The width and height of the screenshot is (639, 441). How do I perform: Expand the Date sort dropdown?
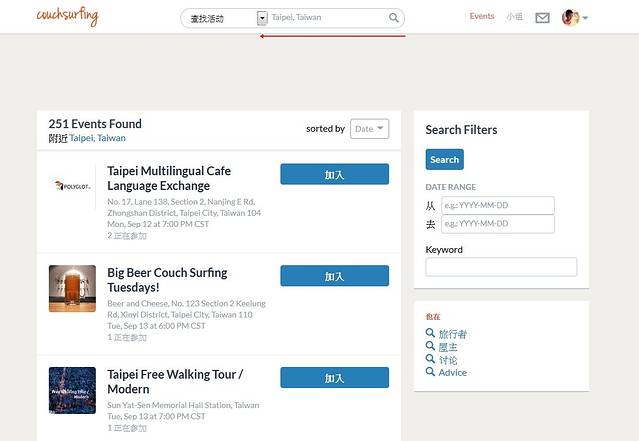369,129
